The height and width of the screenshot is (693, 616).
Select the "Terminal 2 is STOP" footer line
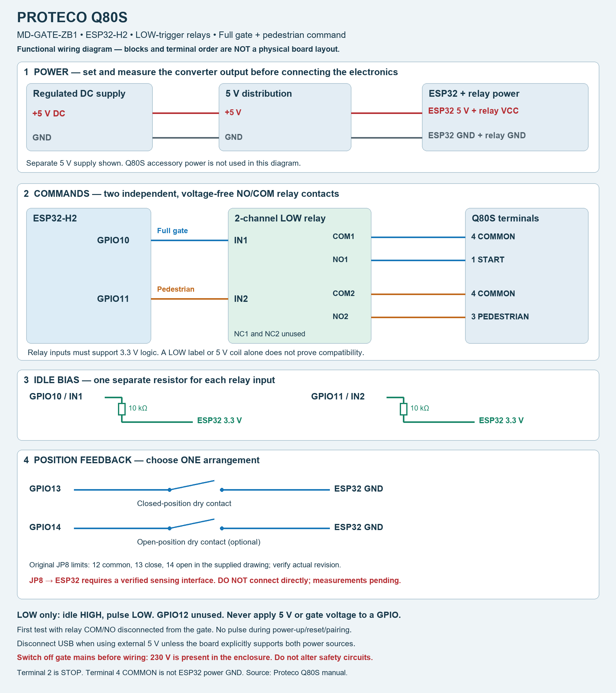point(182,673)
